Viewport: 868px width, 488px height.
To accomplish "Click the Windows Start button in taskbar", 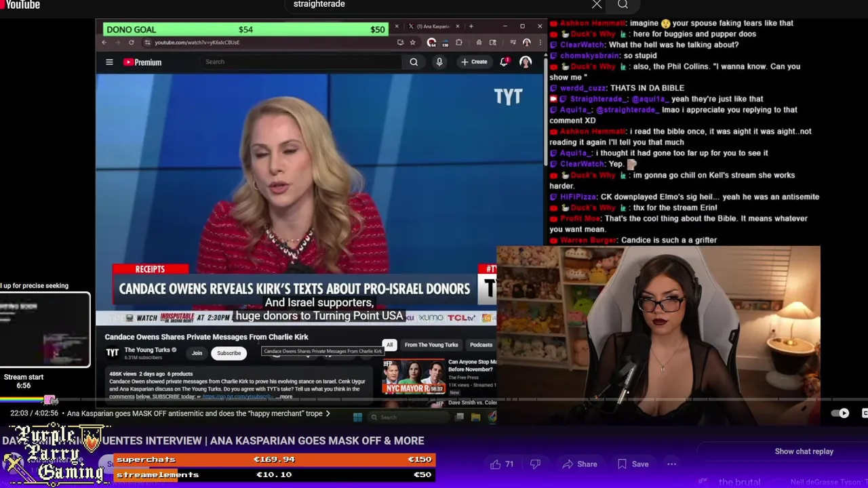I will [357, 418].
